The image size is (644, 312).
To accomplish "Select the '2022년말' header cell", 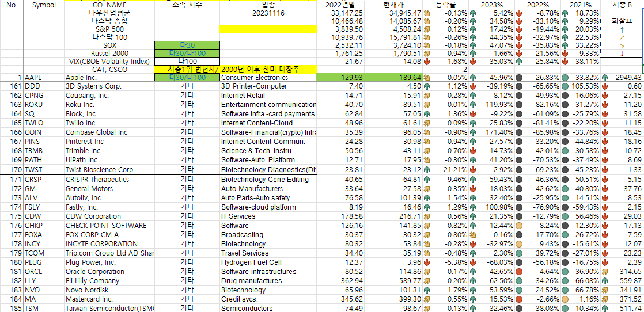I will pos(340,5).
